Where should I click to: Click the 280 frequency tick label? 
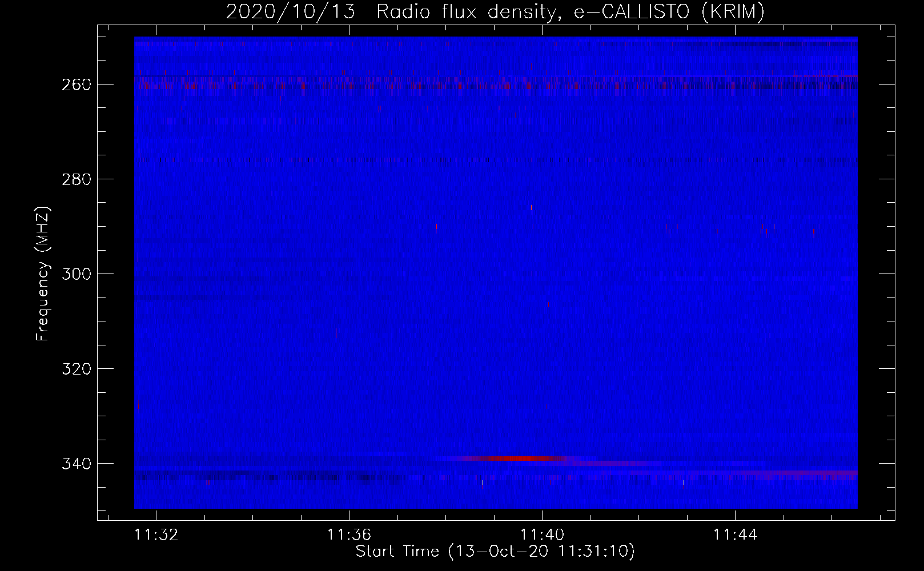(76, 179)
